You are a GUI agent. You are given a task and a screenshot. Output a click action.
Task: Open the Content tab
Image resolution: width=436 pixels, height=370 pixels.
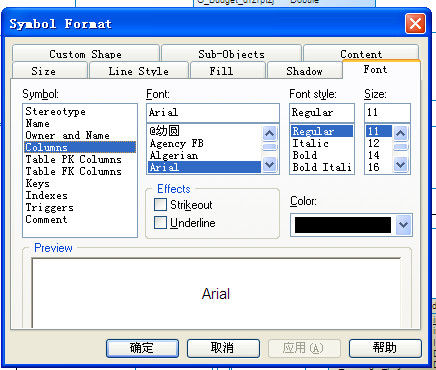(x=361, y=54)
